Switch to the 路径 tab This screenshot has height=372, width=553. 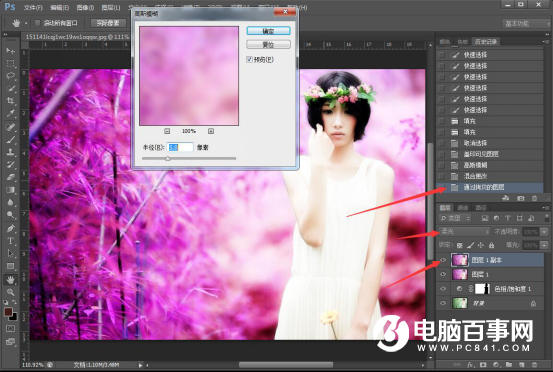[481, 208]
